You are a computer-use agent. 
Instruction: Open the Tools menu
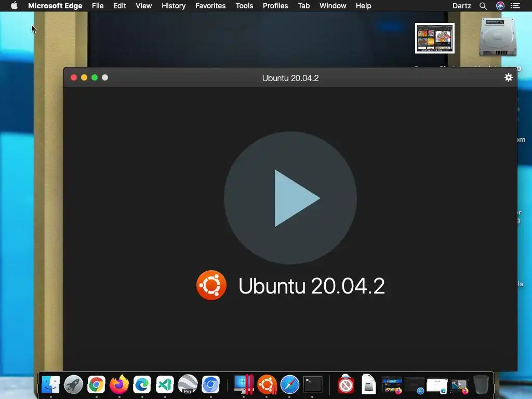(244, 6)
